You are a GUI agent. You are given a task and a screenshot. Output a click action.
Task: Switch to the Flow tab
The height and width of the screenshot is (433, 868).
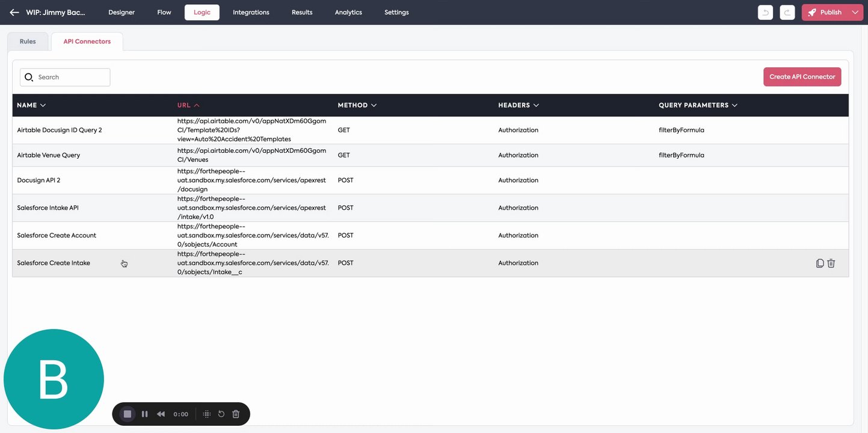(x=164, y=12)
